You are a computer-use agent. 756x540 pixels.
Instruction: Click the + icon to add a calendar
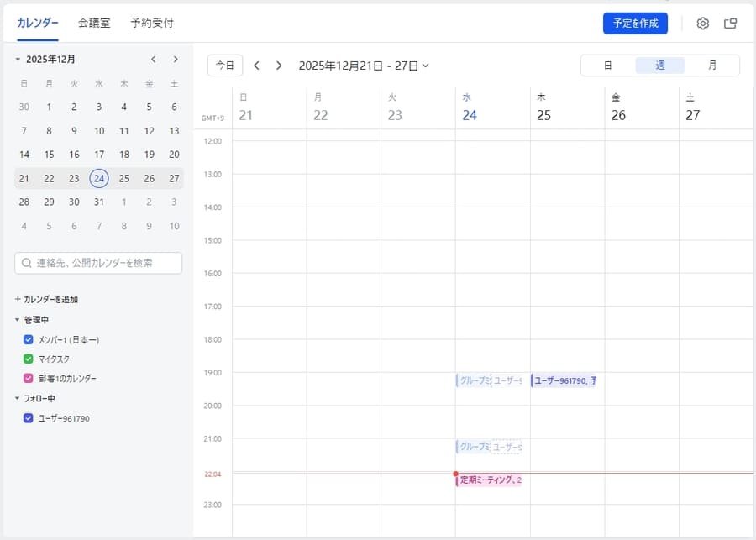[18, 299]
